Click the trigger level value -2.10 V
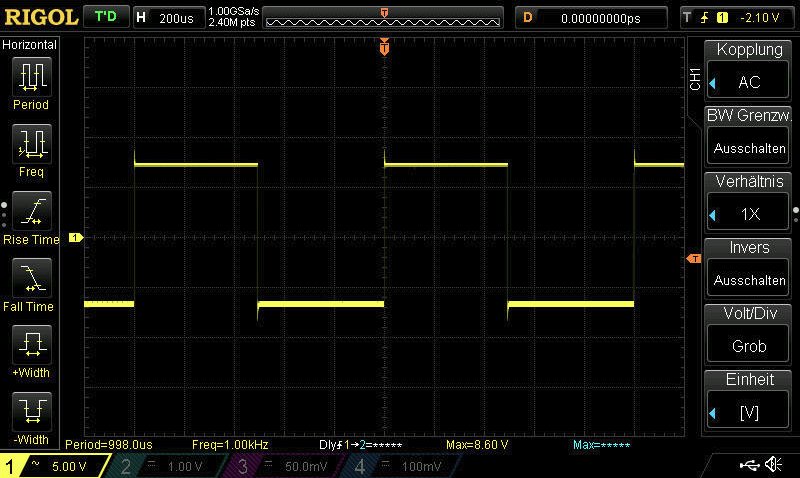The image size is (800, 478). (760, 18)
